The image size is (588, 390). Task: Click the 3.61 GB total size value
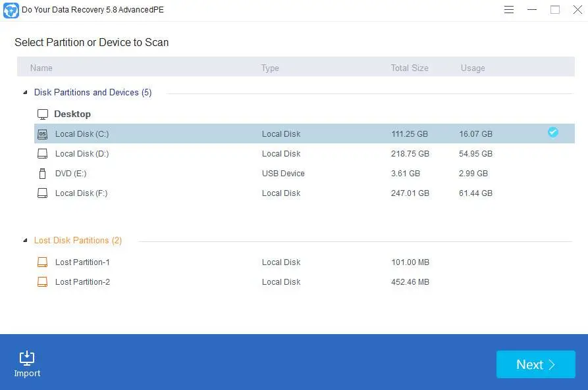click(x=406, y=174)
